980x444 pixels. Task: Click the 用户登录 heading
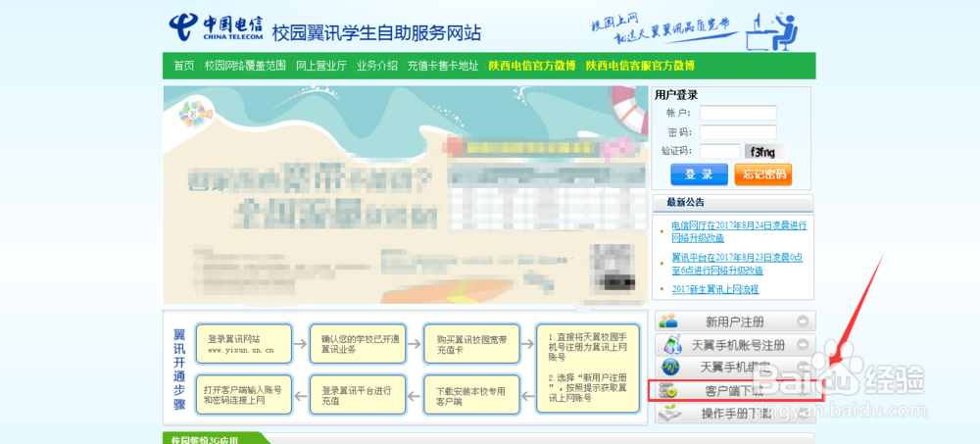(676, 95)
